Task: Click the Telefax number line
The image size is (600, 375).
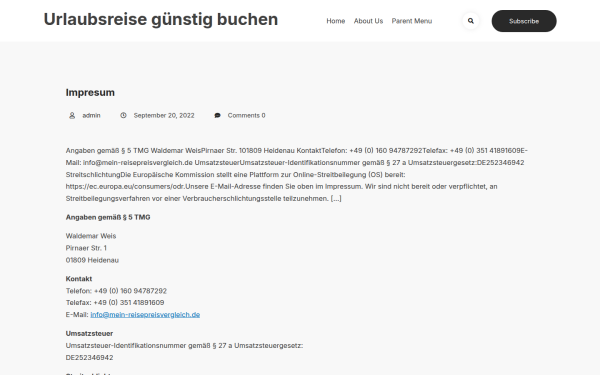Action: (x=115, y=302)
